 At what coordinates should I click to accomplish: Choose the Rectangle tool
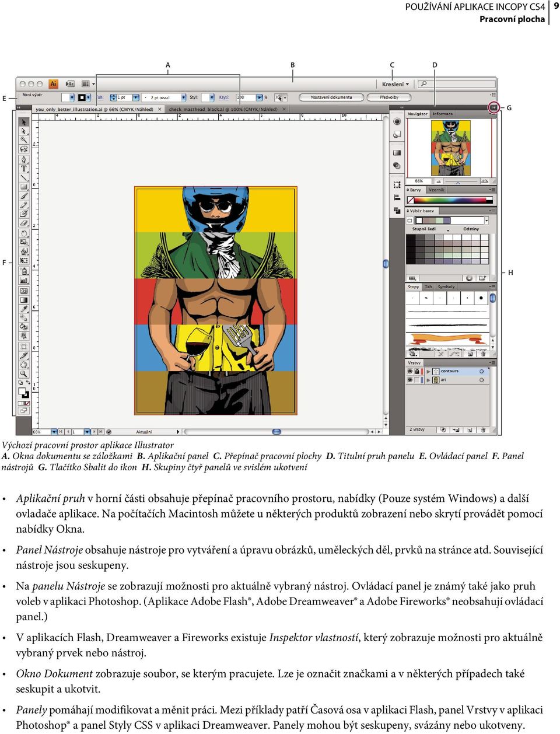point(24,187)
